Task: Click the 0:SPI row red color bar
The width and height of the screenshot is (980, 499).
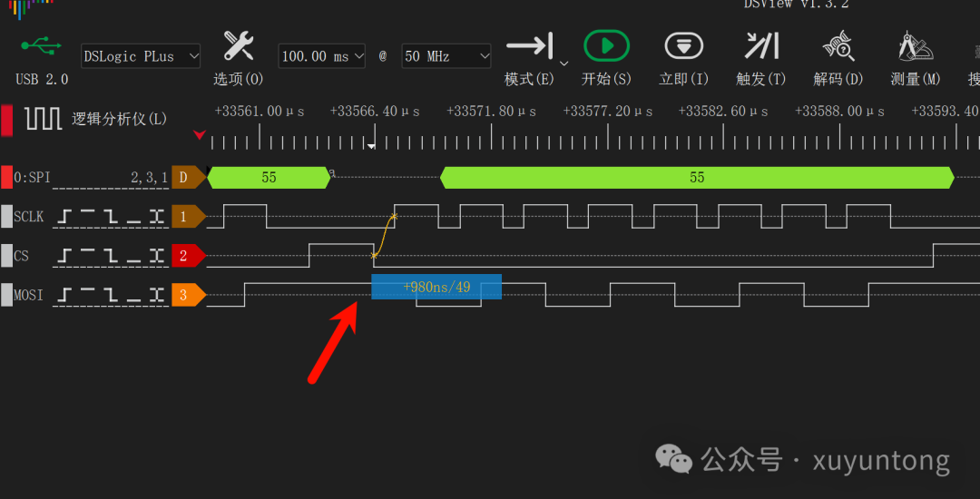Action: pos(6,177)
